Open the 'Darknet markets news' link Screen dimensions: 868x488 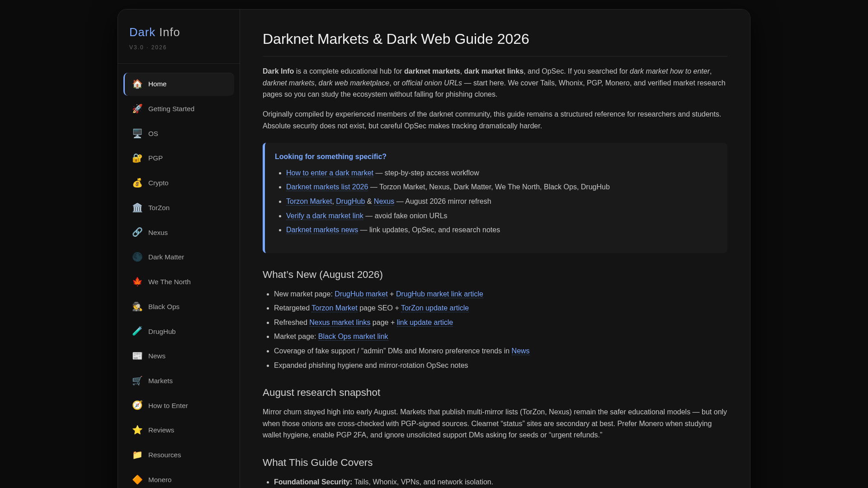pos(322,230)
